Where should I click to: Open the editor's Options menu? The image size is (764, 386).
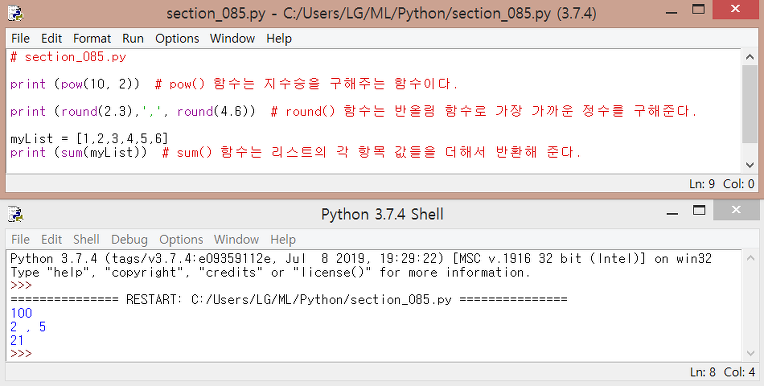177,39
